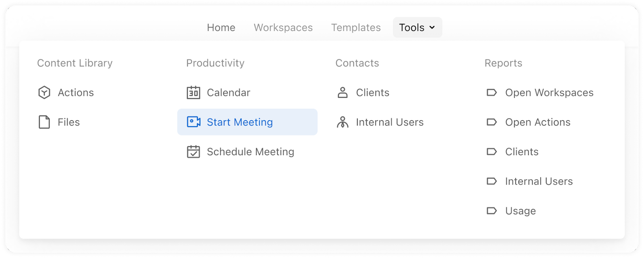
Task: Click the Files document icon
Action: (44, 122)
